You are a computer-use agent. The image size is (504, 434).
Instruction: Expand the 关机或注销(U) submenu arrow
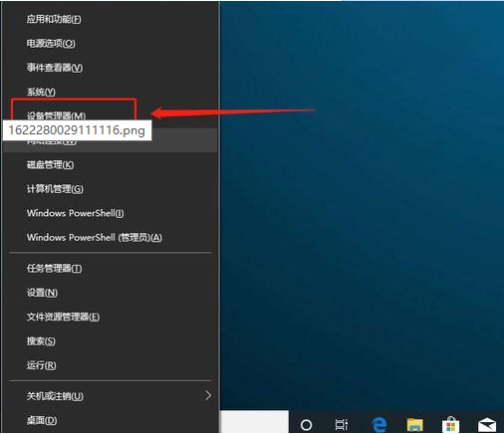(x=208, y=395)
